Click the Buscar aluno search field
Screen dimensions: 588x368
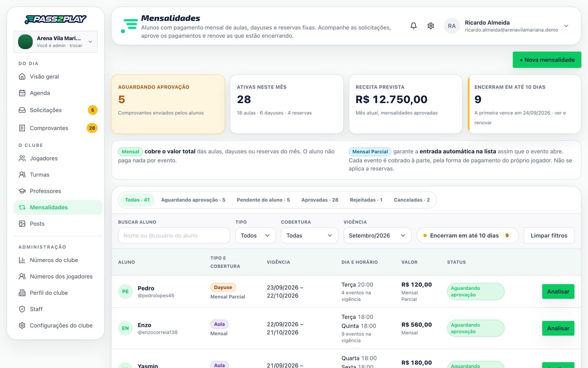pyautogui.click(x=174, y=236)
